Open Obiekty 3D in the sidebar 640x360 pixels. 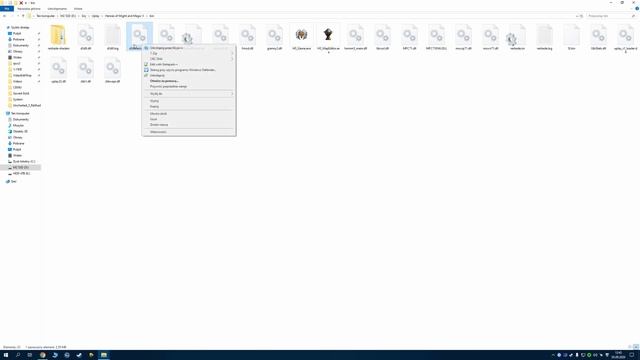(20, 131)
